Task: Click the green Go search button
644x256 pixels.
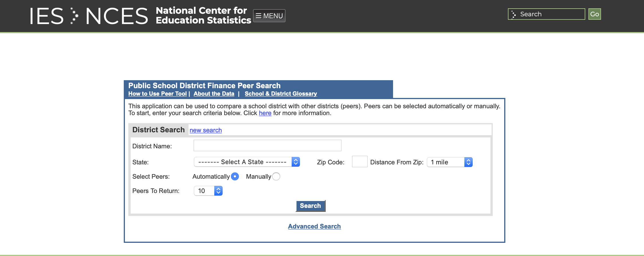Action: 594,14
